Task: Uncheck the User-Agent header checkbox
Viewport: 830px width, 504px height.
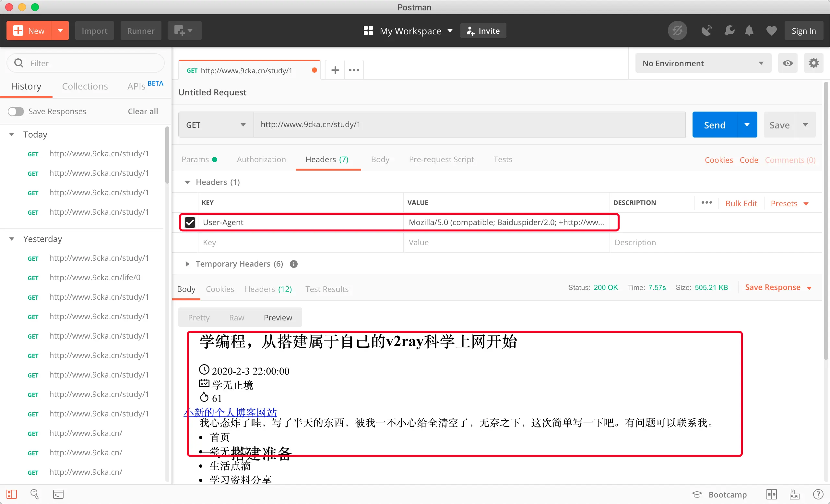Action: coord(190,222)
